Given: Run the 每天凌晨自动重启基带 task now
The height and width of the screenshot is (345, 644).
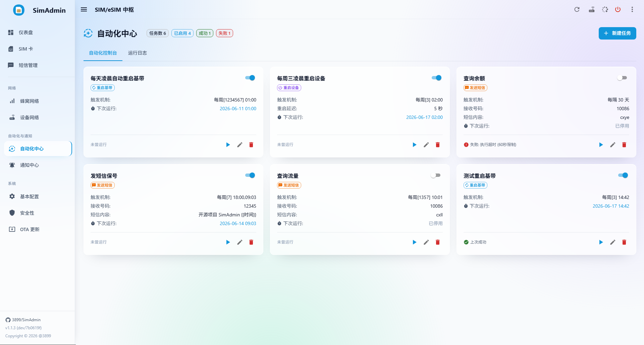Looking at the screenshot, I should pos(228,145).
